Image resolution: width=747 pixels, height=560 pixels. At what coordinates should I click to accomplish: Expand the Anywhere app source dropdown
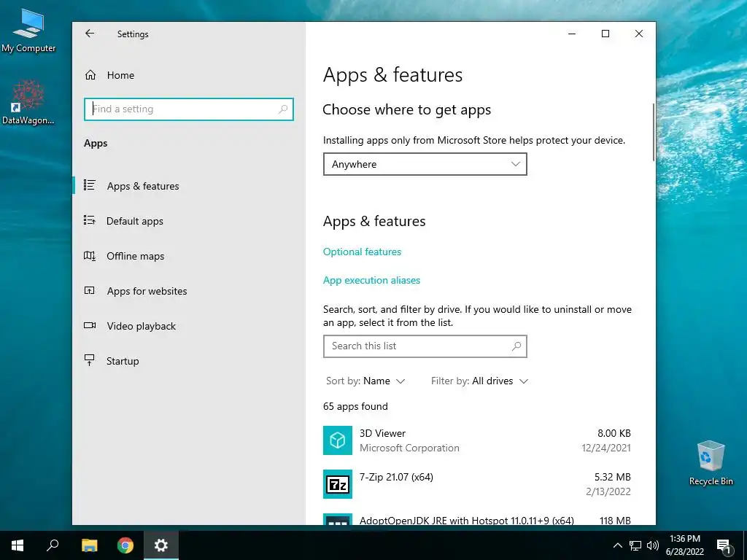(x=425, y=164)
